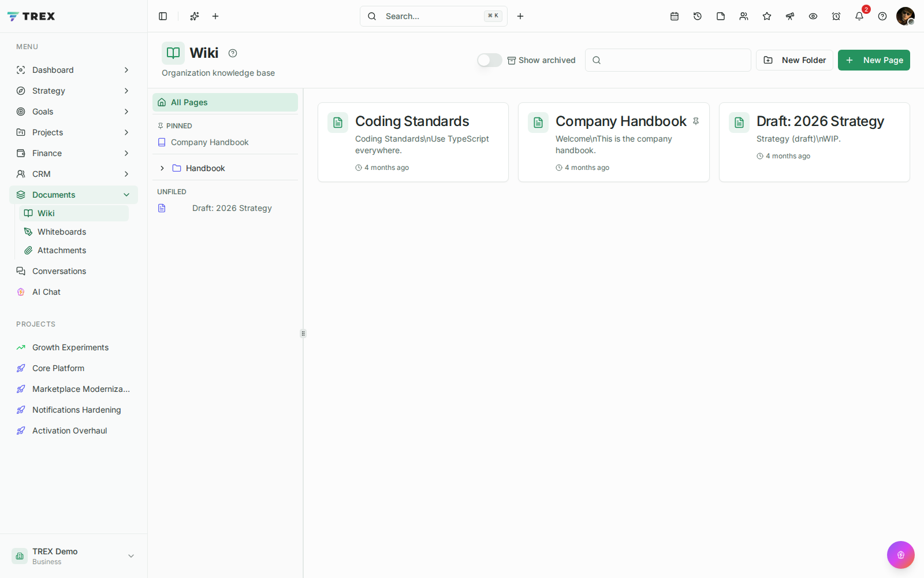Image resolution: width=924 pixels, height=578 pixels.
Task: Open the favorites star icon
Action: click(767, 16)
